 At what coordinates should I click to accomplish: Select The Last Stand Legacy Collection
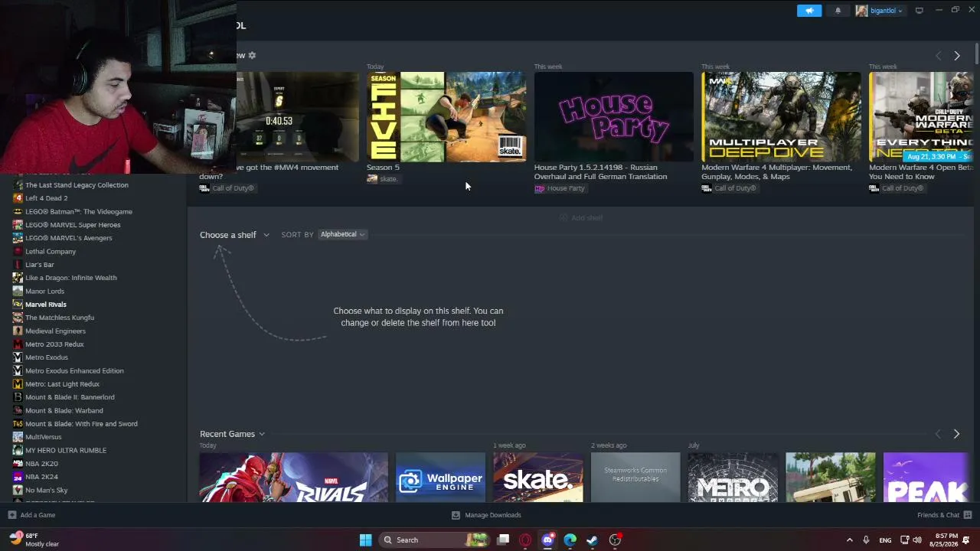[x=77, y=185]
